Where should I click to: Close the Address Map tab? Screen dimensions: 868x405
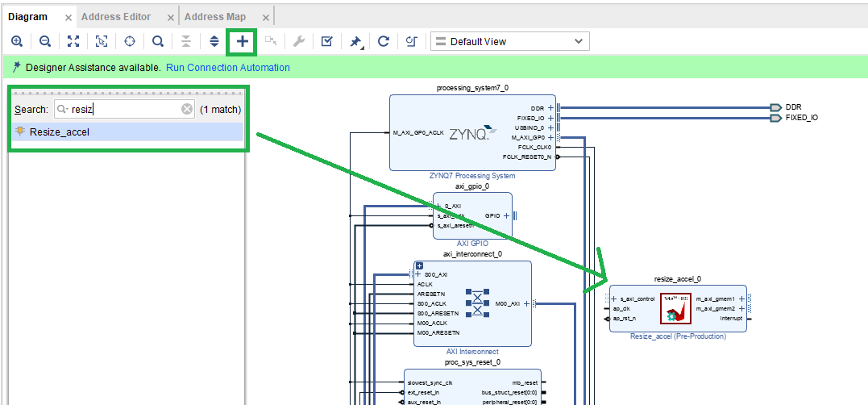(x=266, y=18)
